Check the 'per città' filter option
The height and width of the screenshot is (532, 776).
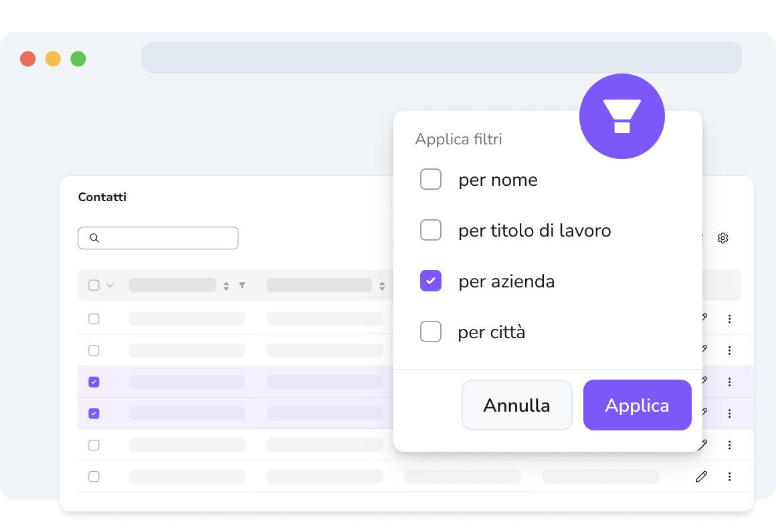(431, 331)
